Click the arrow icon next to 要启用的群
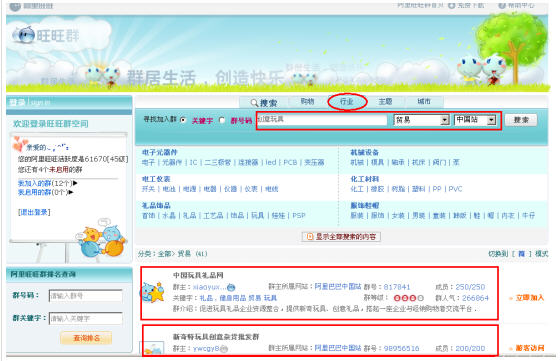 tap(71, 192)
